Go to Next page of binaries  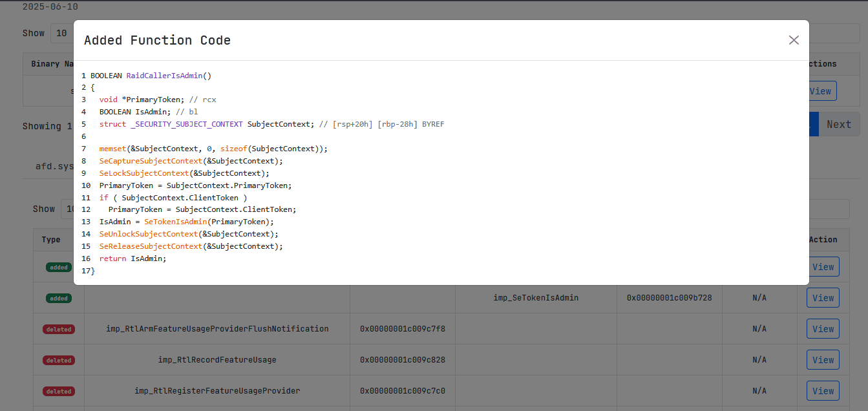coord(839,125)
